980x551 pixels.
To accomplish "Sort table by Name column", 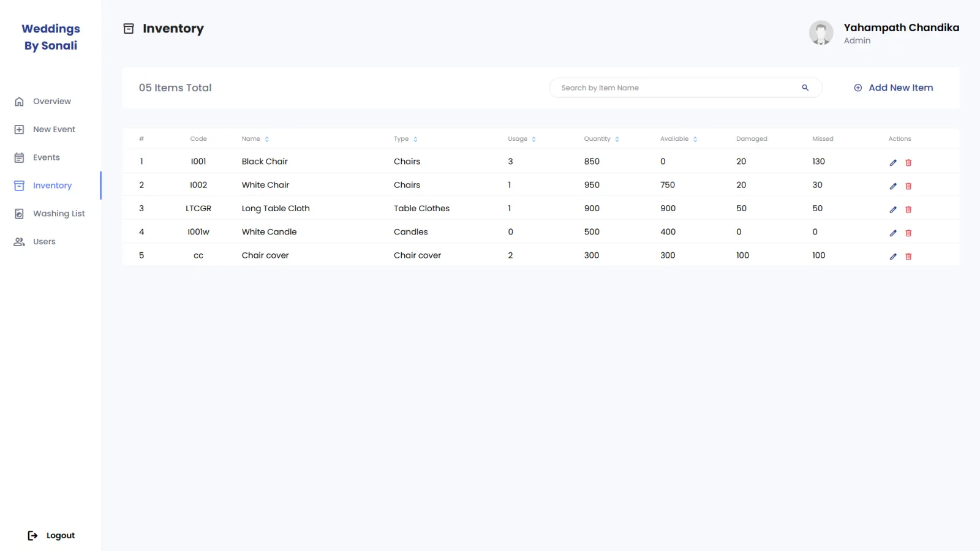I will tap(267, 140).
